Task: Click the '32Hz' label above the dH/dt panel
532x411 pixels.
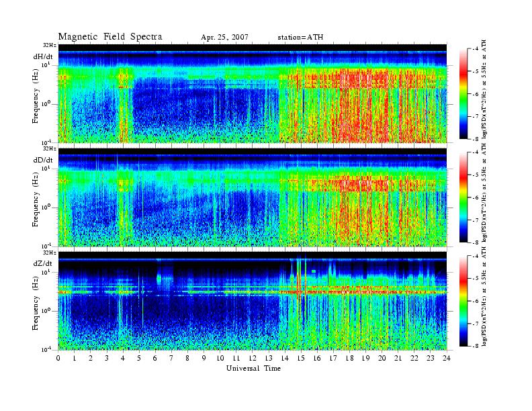Action: [x=49, y=45]
